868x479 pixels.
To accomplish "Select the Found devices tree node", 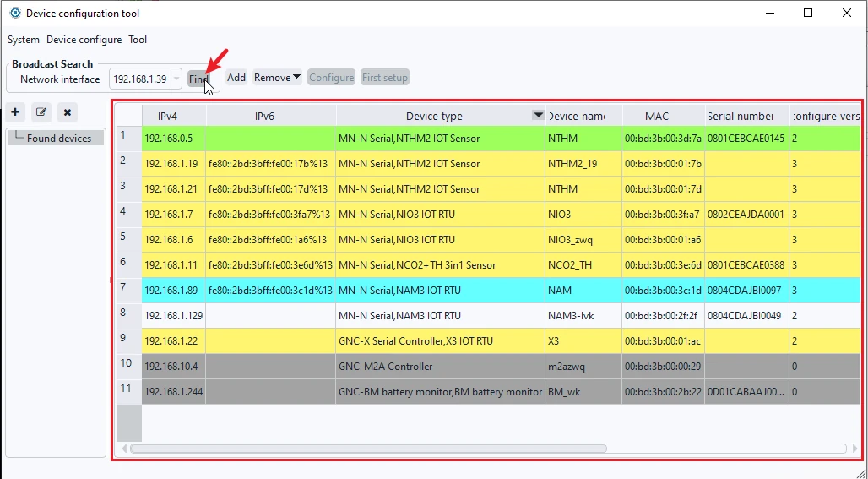I will (x=58, y=139).
